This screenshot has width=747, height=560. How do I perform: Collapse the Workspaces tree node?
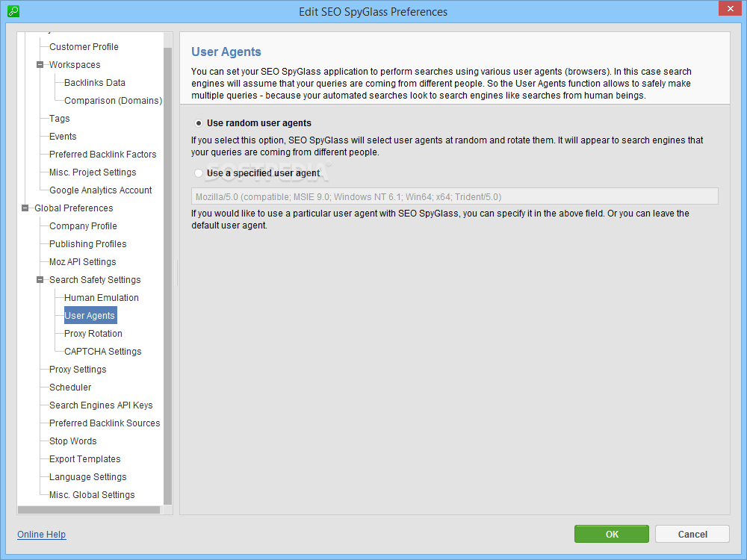click(x=40, y=65)
